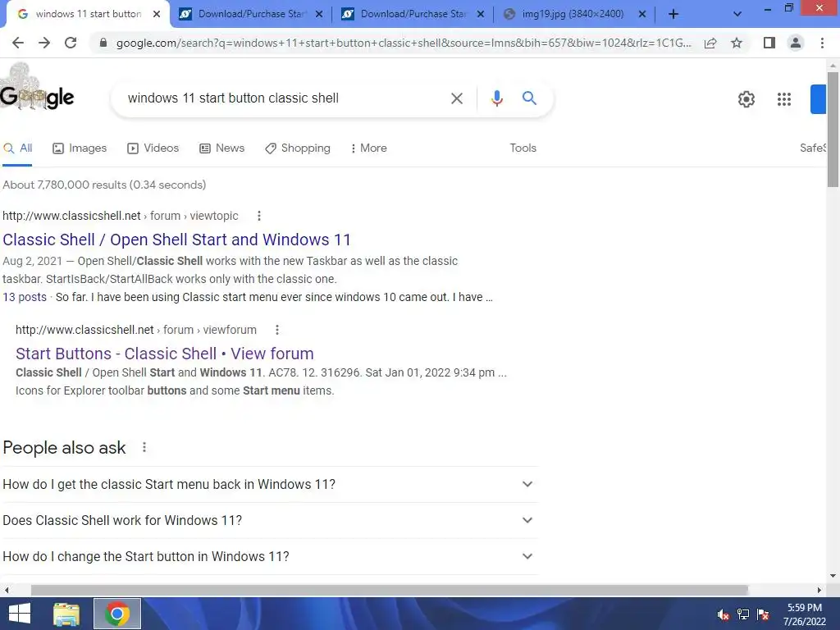Open the Google apps grid
Screen dimensions: 840x630
pos(783,99)
